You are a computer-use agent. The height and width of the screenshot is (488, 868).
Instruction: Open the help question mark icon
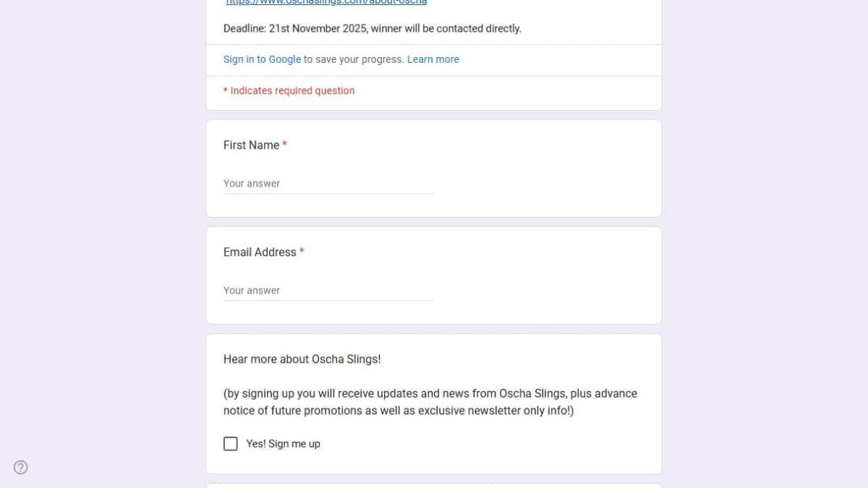pyautogui.click(x=21, y=467)
